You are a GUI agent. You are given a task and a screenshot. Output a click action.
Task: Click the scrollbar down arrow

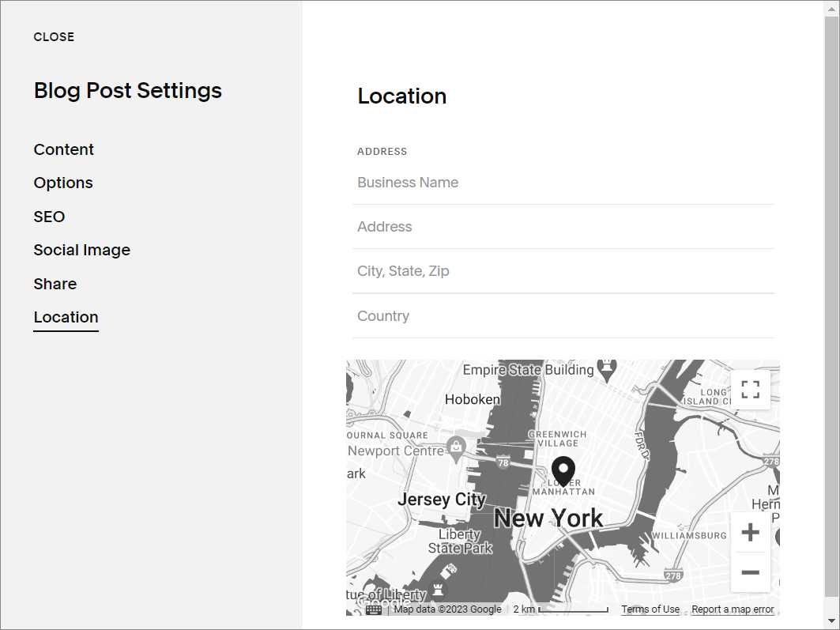(x=832, y=622)
